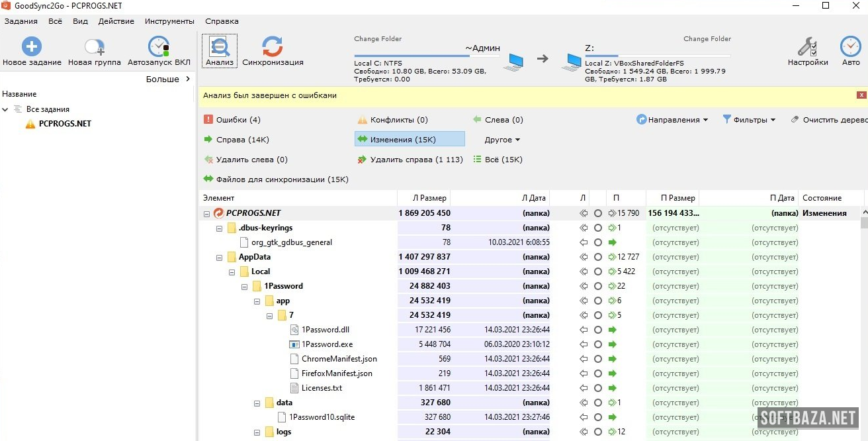The height and width of the screenshot is (441, 868).
Task: Set right arrow direction for 1Password.exe
Action: pyautogui.click(x=613, y=344)
